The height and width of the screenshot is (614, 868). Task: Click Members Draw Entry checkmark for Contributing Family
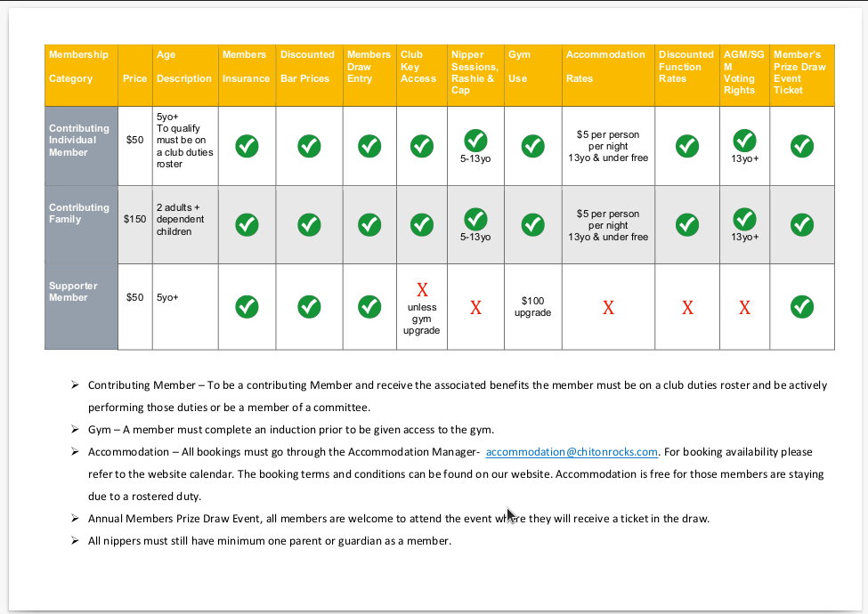[x=369, y=224]
